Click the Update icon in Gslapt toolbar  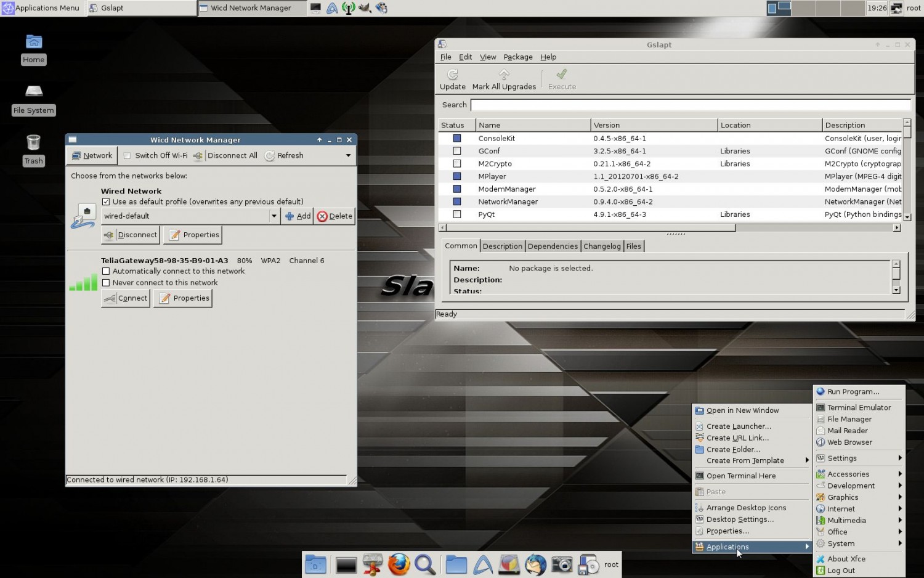click(x=452, y=75)
